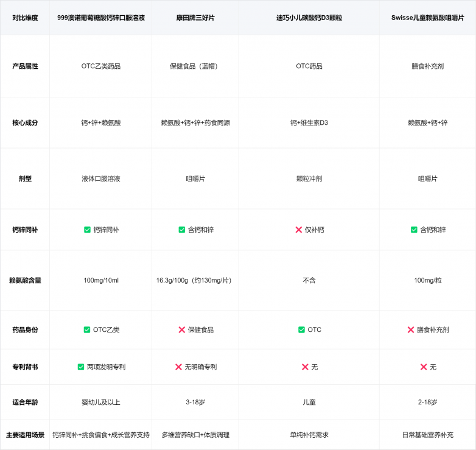Click green check icon beside 含钙和锌 in 康田牌三好片 column
This screenshot has height=450, width=476.
point(182,230)
